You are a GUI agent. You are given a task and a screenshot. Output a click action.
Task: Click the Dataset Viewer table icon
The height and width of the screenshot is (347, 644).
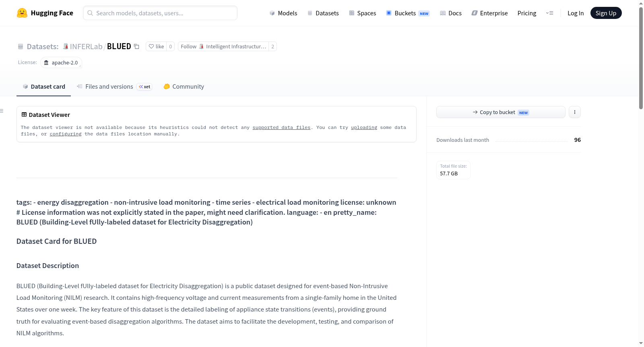tap(24, 114)
